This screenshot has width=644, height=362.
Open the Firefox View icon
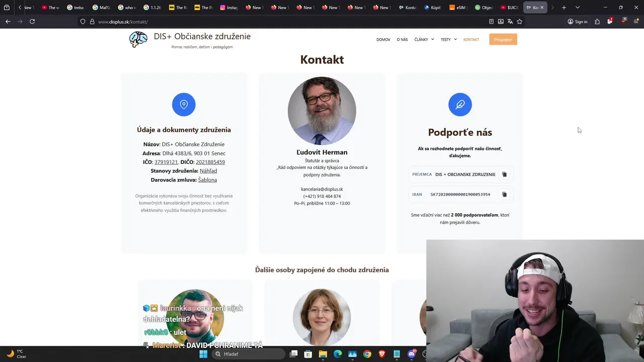(7, 8)
